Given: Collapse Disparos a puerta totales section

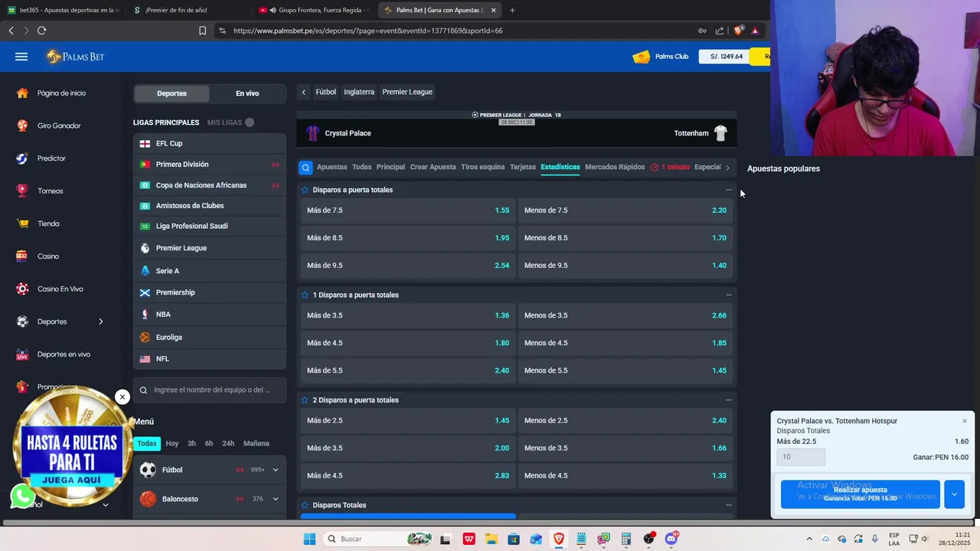Looking at the screenshot, I should pos(728,190).
